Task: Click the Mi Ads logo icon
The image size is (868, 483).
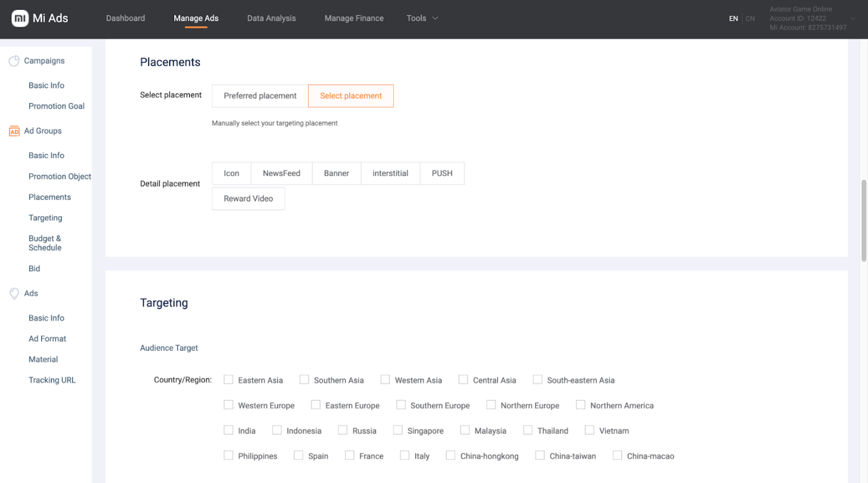Action: [19, 18]
